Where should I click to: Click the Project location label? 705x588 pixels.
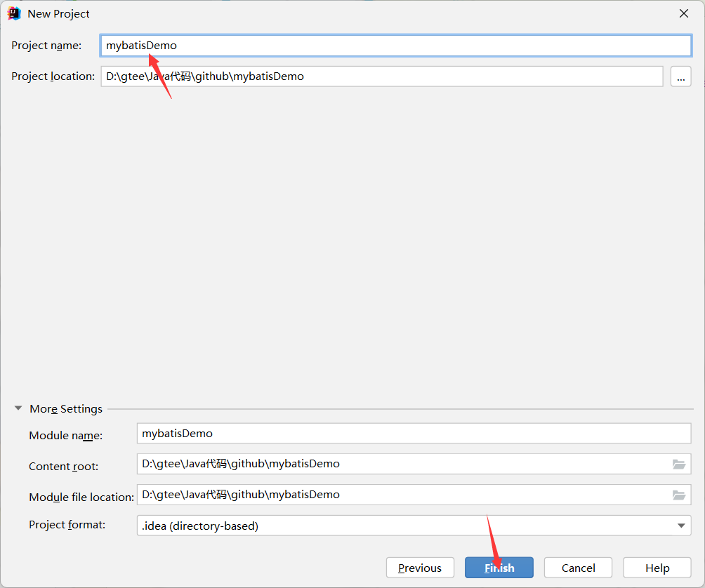[x=53, y=76]
